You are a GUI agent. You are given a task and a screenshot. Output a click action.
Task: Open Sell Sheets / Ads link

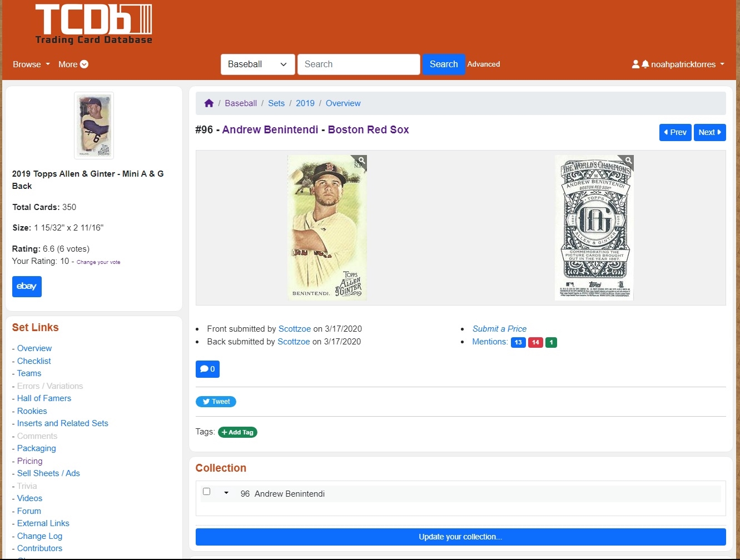click(48, 473)
